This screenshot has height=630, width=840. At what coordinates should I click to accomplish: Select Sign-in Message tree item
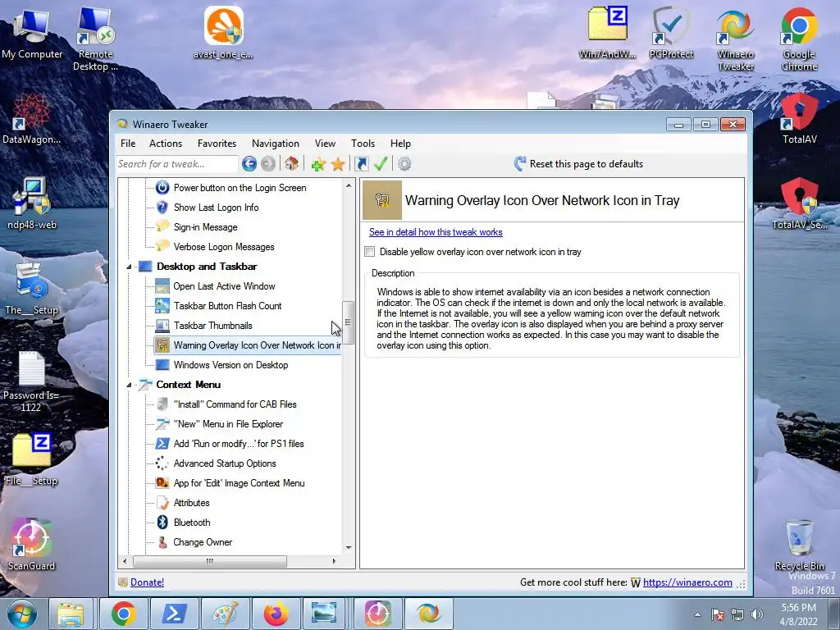205,227
